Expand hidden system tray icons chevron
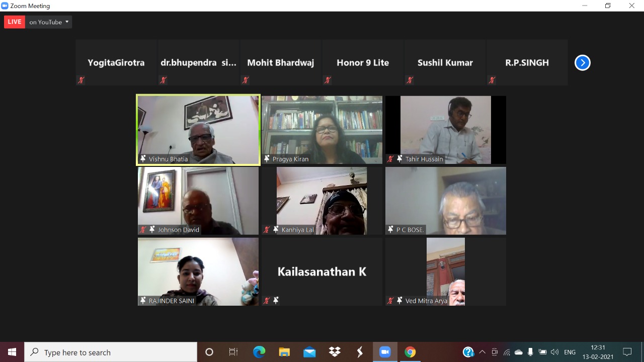The image size is (644, 362). (x=482, y=352)
